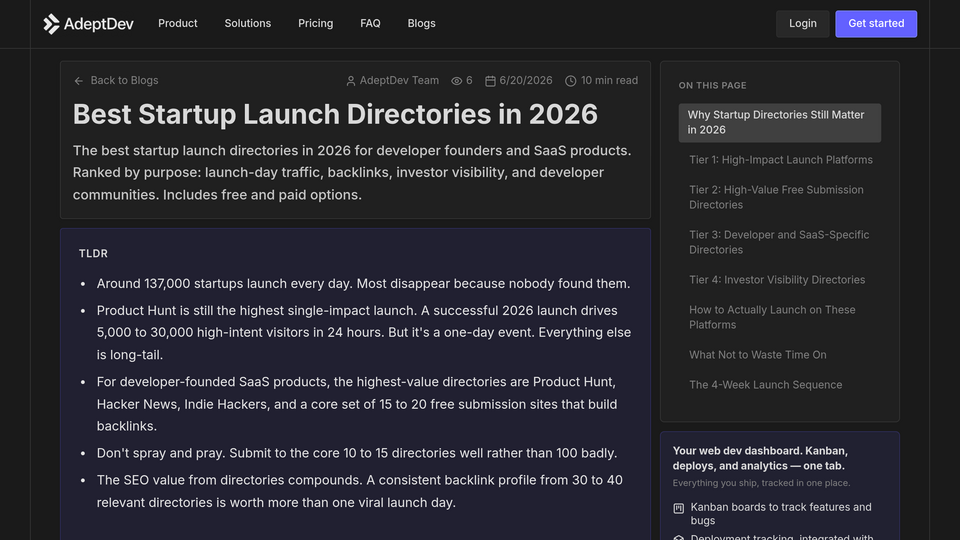Click the AdeptDev brand name
This screenshot has width=960, height=540.
[x=99, y=24]
